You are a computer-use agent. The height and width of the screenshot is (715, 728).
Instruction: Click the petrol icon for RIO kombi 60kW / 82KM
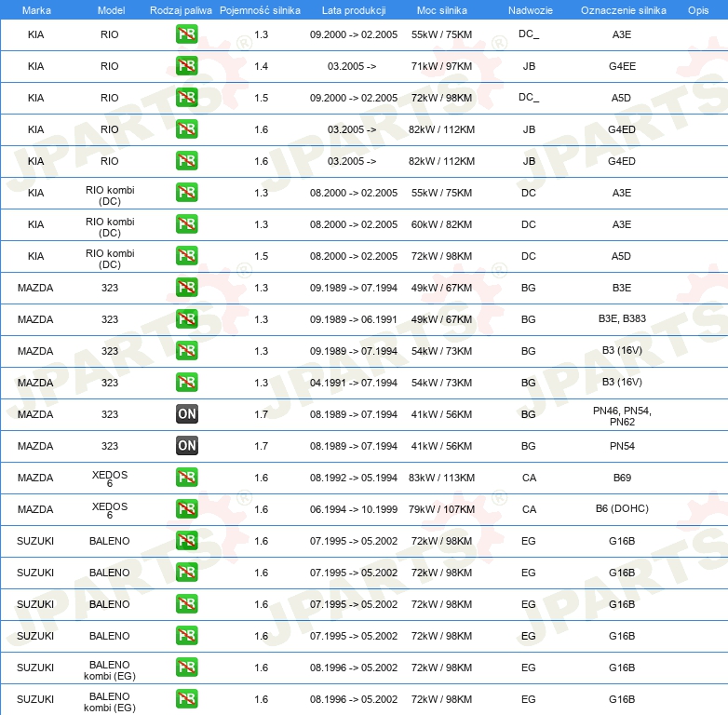186,224
